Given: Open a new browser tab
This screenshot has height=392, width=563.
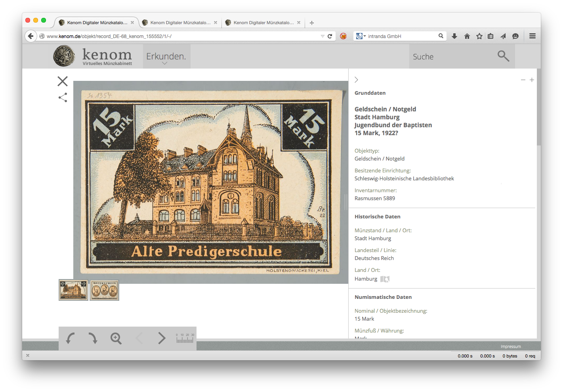Looking at the screenshot, I should pyautogui.click(x=312, y=23).
